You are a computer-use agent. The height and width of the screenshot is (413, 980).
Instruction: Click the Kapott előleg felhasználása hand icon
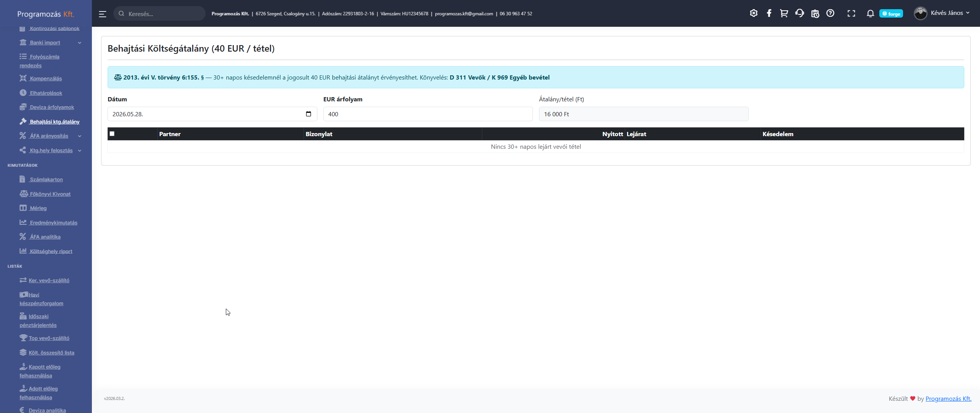pyautogui.click(x=23, y=367)
